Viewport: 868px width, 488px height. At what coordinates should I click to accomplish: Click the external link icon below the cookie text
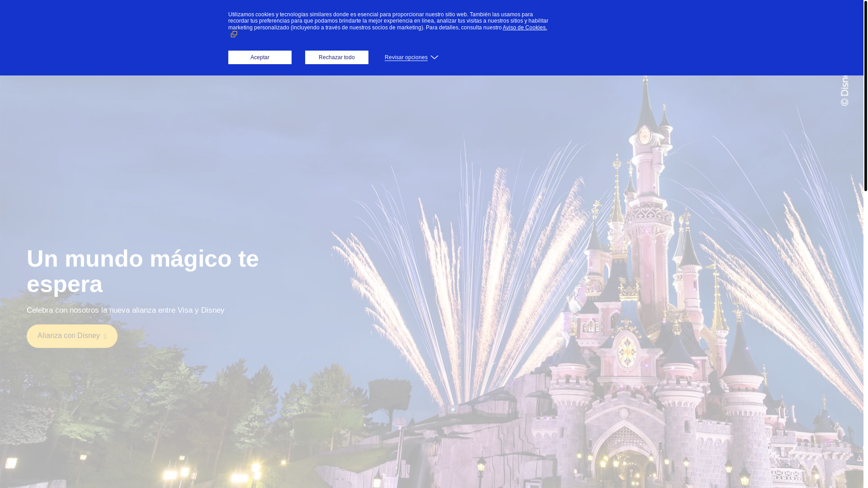(234, 34)
